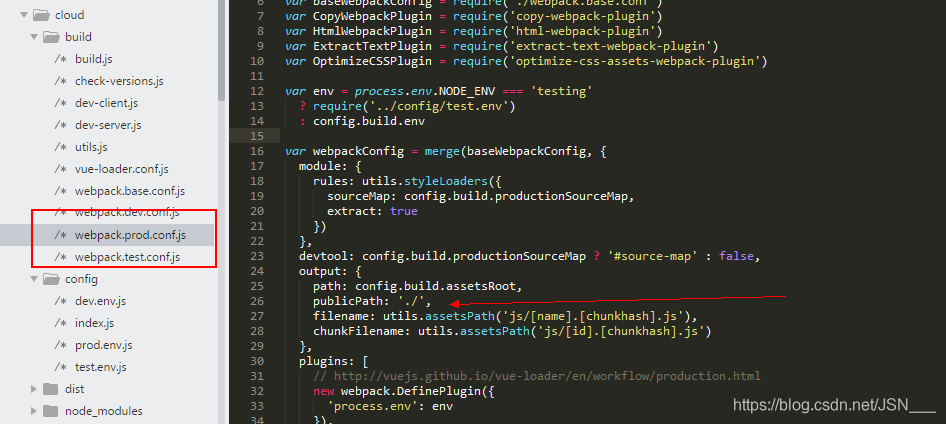Open test.env.js file

coord(101,367)
